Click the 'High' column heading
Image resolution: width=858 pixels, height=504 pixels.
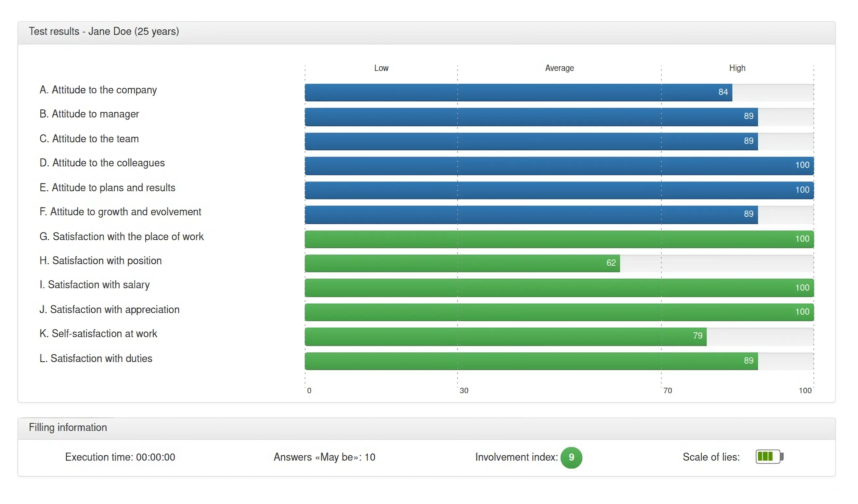click(737, 68)
